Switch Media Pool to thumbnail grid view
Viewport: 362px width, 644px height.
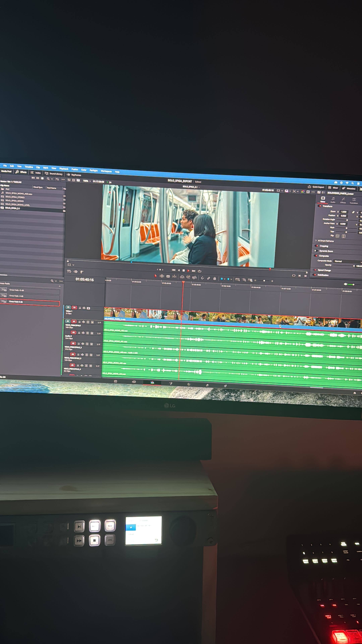[38, 178]
